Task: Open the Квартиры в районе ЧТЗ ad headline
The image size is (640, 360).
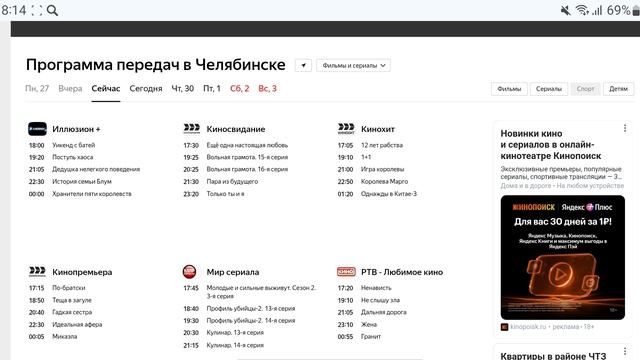Action: tap(553, 356)
